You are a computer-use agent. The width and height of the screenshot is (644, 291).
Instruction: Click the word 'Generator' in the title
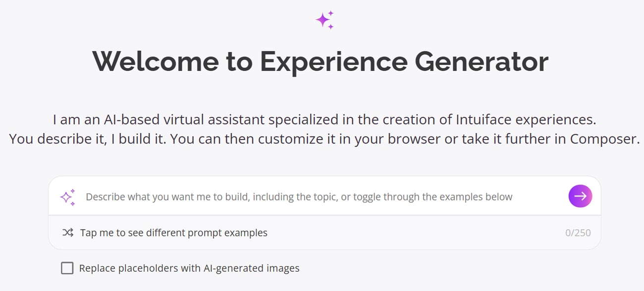coord(482,61)
